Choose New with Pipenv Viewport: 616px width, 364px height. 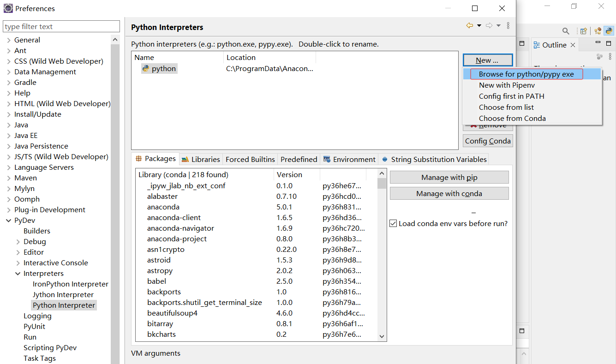click(532, 85)
